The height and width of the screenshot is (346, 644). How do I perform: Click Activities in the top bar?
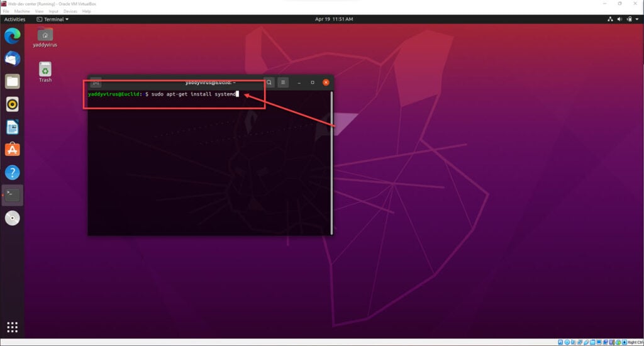click(x=14, y=20)
